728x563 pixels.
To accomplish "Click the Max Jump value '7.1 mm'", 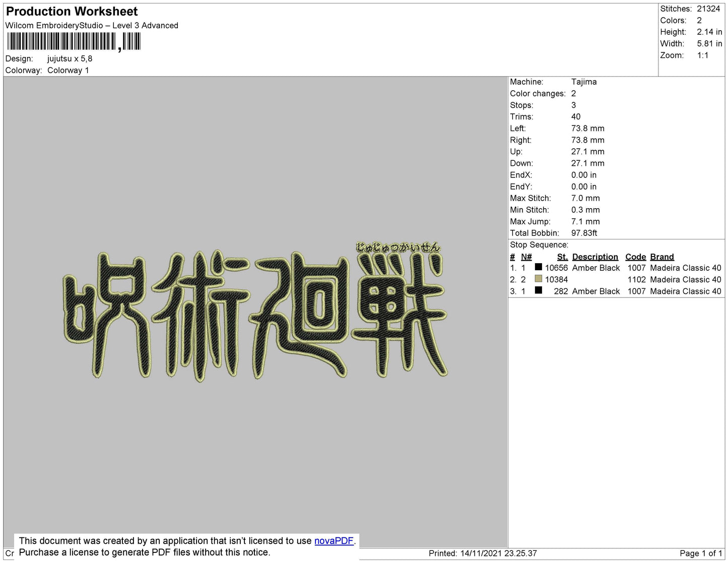I will pyautogui.click(x=585, y=221).
